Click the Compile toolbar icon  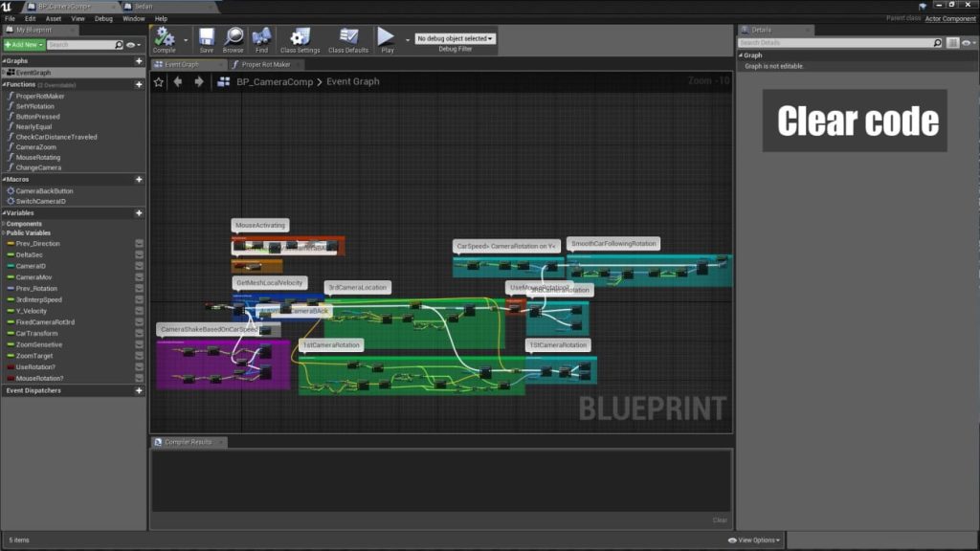point(164,38)
